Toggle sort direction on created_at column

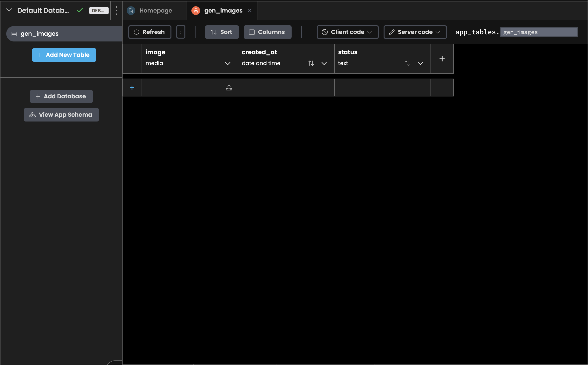(x=311, y=63)
